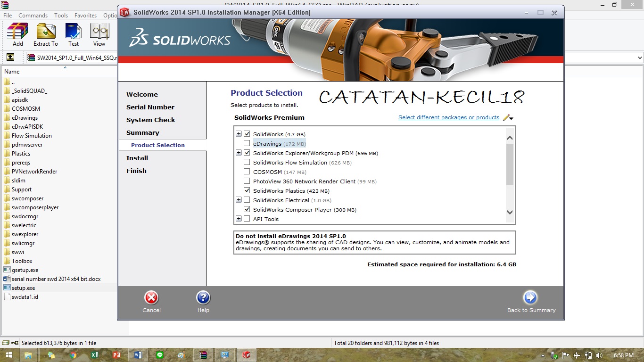Go up one folder level in WinRAR
644x362 pixels.
[x=10, y=58]
